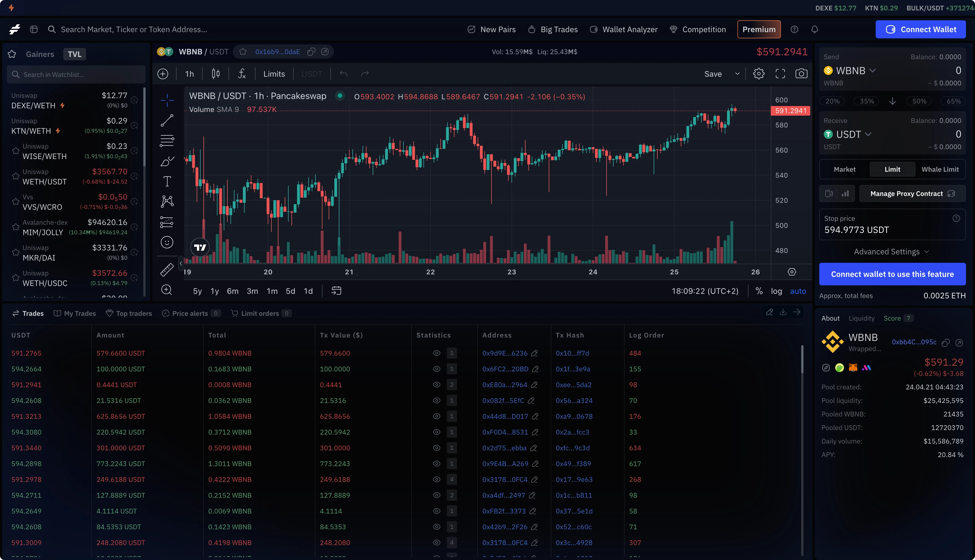This screenshot has width=975, height=560.
Task: Set the send amount to 65%
Action: click(954, 101)
